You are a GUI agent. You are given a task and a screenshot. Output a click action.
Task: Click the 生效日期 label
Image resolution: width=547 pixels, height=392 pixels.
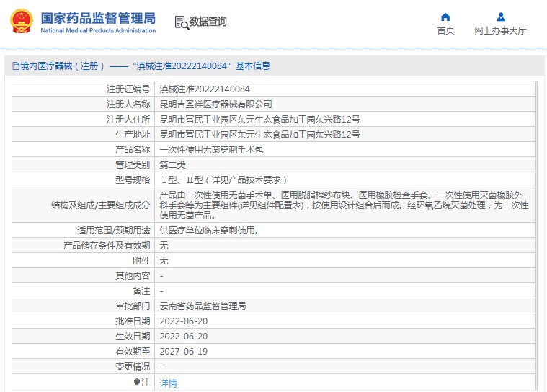click(133, 337)
